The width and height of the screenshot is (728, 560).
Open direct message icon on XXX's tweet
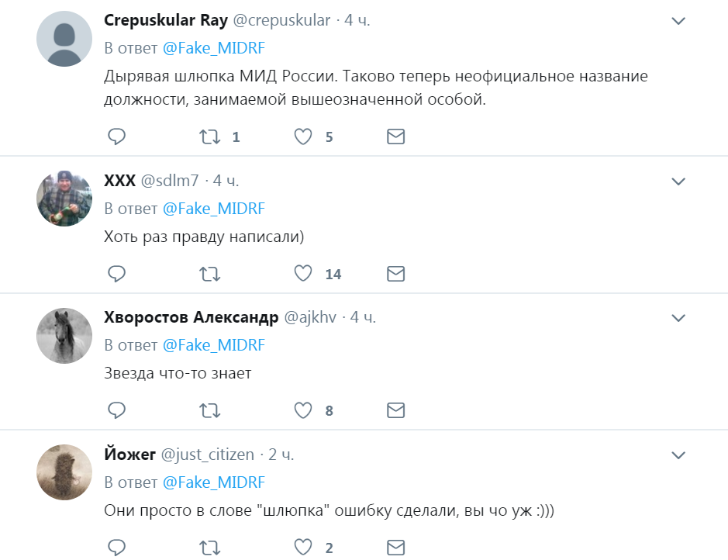tap(395, 273)
